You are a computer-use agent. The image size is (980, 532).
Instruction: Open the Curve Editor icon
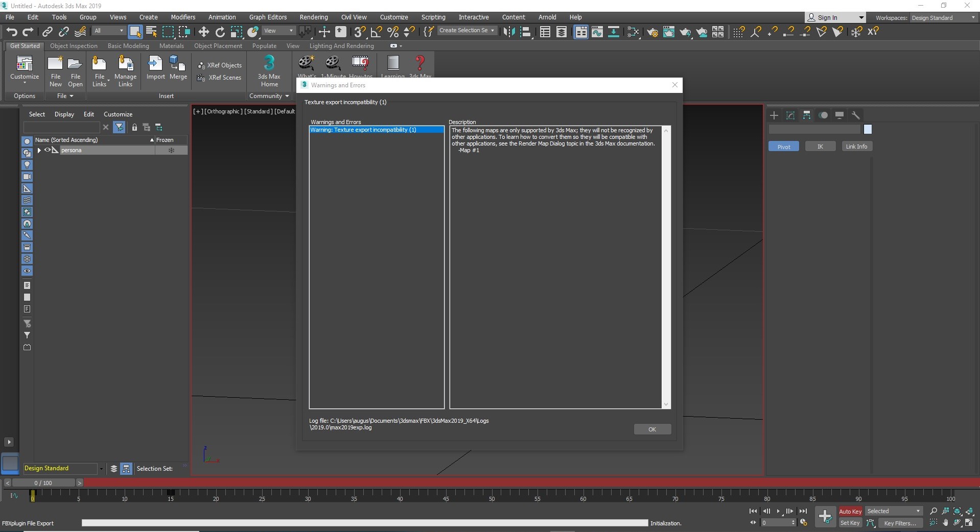(x=597, y=32)
